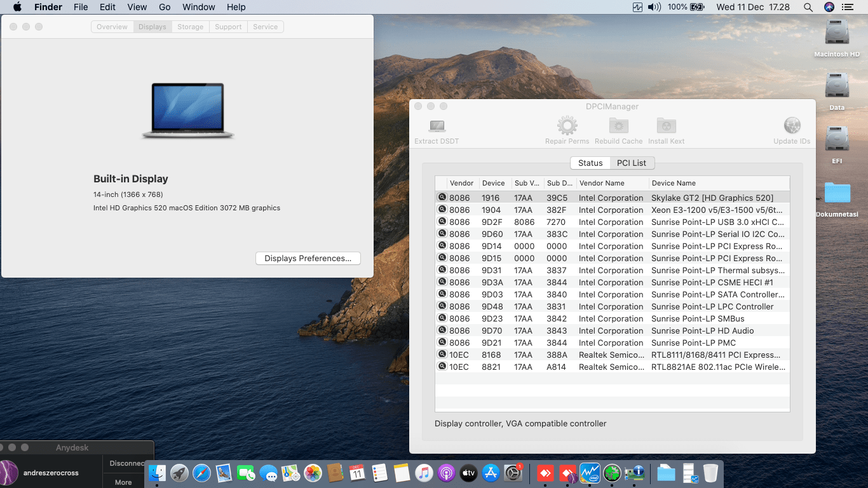This screenshot has height=488, width=868.
Task: Launch App Store from the dock
Action: 490,473
